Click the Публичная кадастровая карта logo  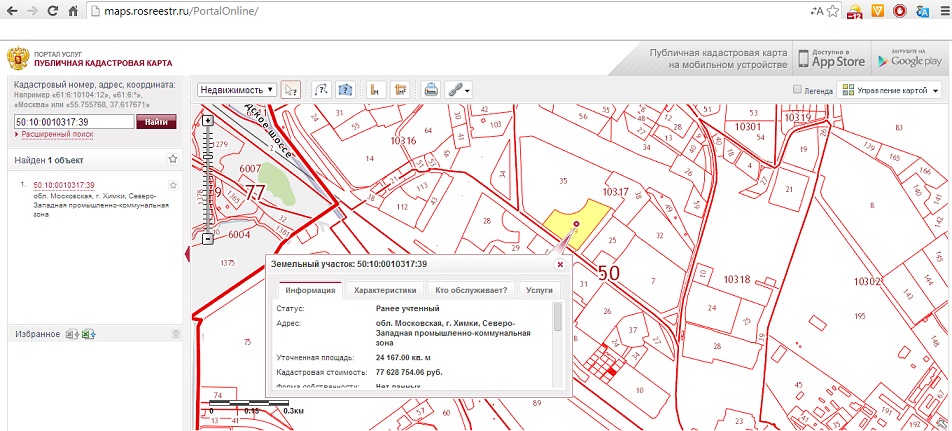coord(89,59)
